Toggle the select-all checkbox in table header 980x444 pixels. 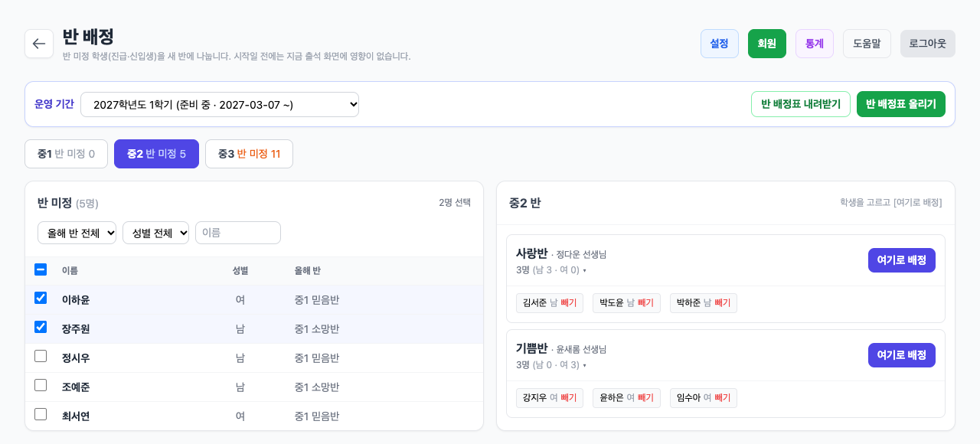[x=41, y=269]
